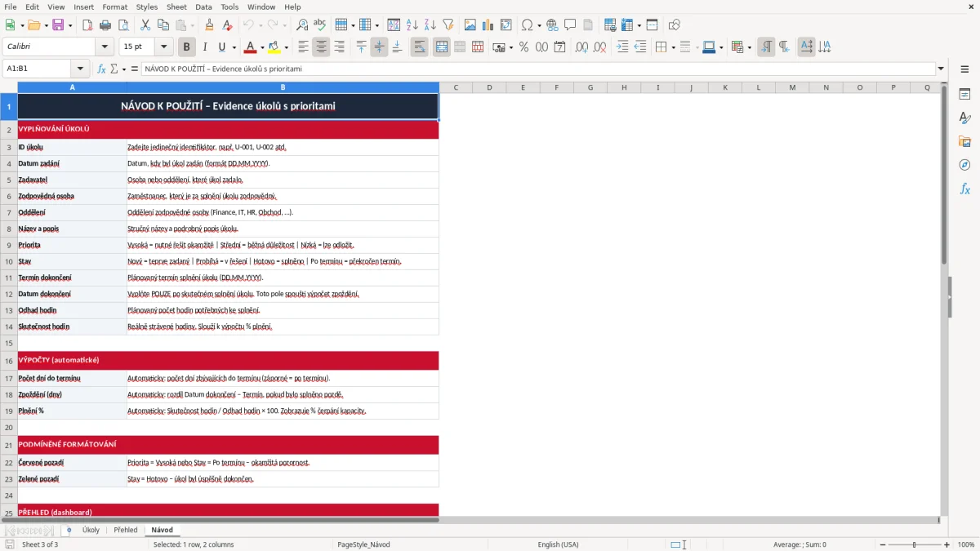Apply the yellow background color
This screenshot has height=551, width=980.
click(274, 47)
